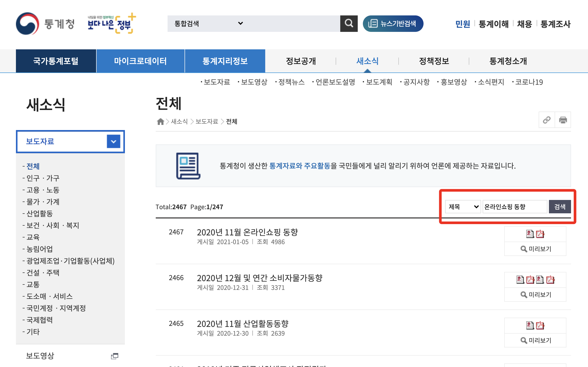Open 2020년 12월 및 연간 소비자물가동향 article
Image resolution: width=588 pixels, height=367 pixels.
pos(260,278)
